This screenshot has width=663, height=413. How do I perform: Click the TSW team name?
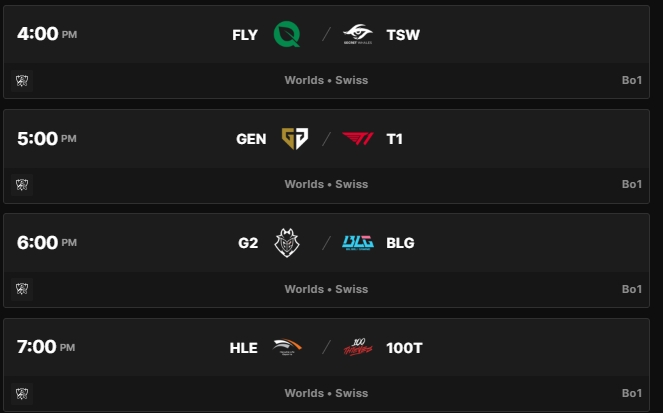click(x=403, y=35)
